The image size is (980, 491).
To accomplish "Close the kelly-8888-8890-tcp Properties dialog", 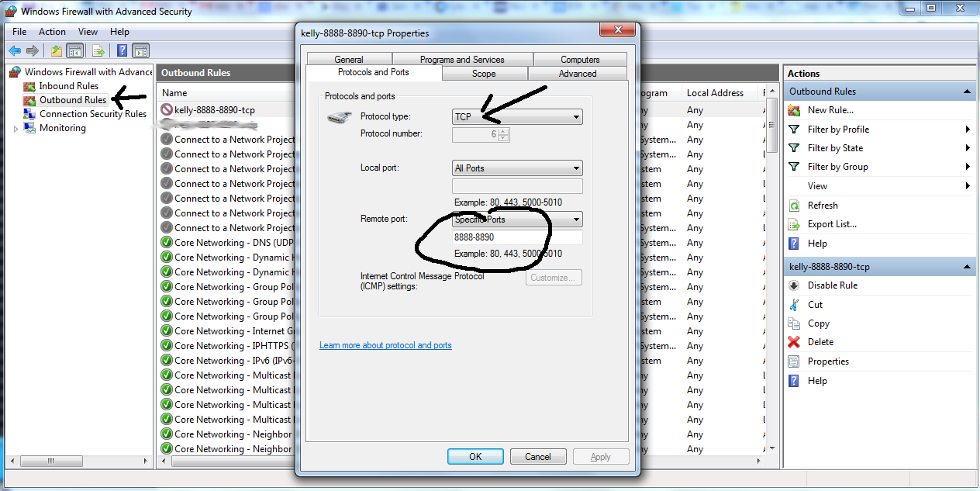I will coord(616,30).
